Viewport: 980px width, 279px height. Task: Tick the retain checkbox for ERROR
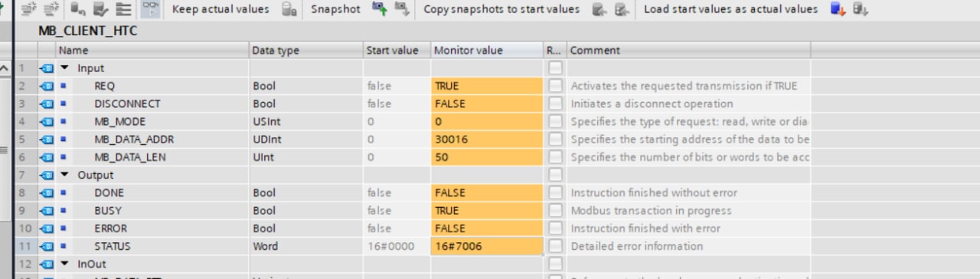555,228
